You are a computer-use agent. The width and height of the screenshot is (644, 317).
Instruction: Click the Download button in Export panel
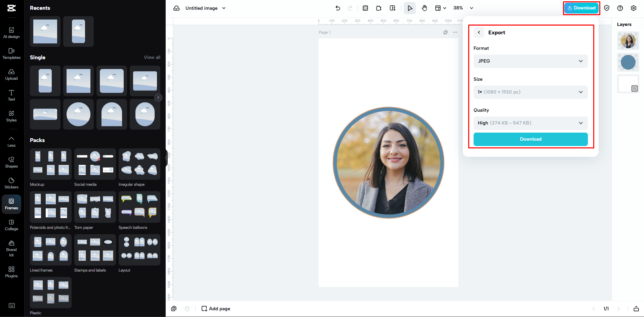tap(530, 139)
